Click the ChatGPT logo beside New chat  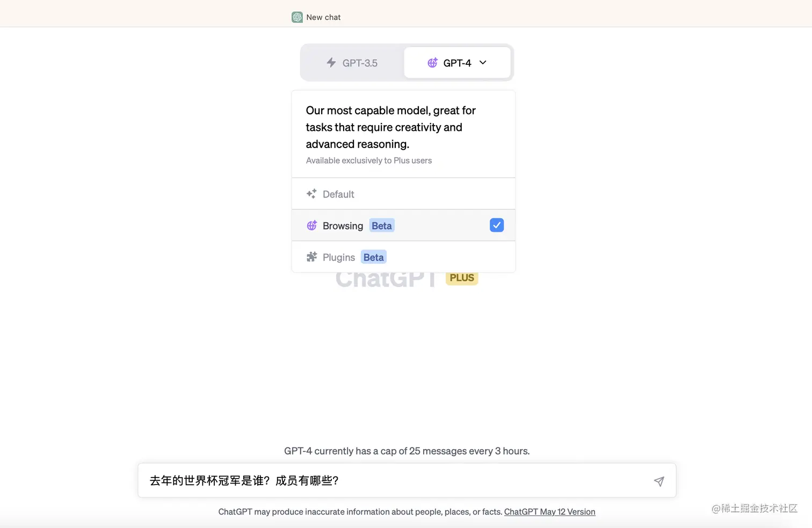[x=297, y=17]
